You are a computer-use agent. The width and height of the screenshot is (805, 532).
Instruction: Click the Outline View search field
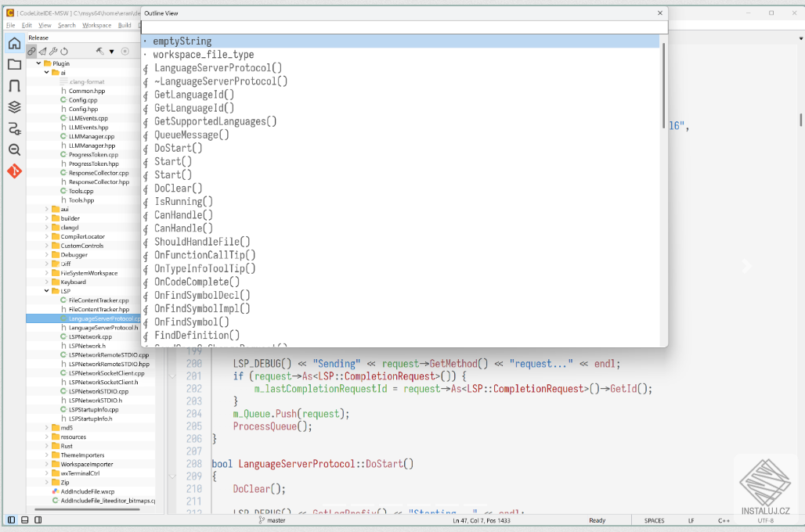coord(405,27)
